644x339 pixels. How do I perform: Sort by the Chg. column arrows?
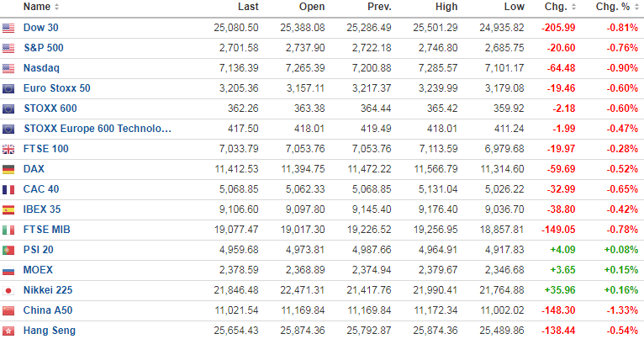pos(573,7)
